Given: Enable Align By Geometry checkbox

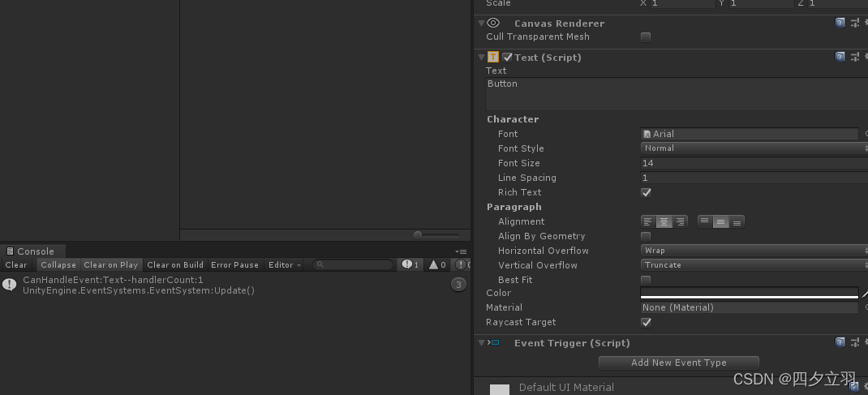Looking at the screenshot, I should (x=646, y=236).
